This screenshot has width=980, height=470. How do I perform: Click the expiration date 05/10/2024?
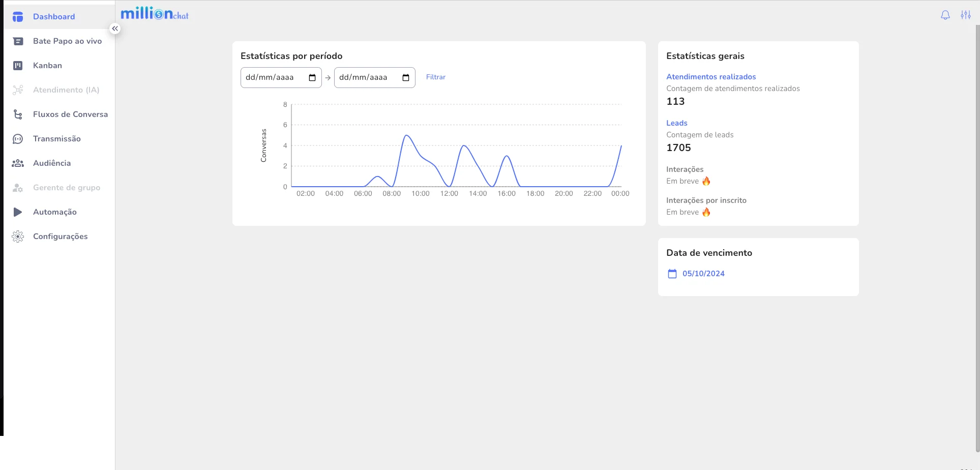click(703, 274)
